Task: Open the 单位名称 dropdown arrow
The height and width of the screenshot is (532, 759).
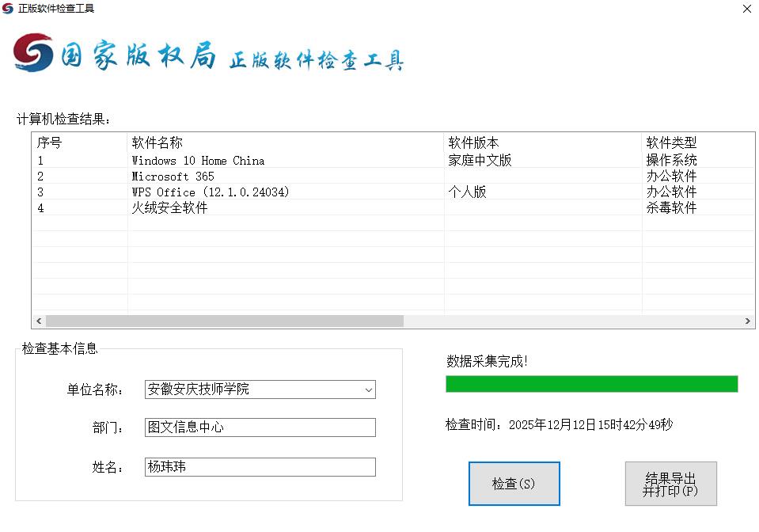Action: point(368,389)
